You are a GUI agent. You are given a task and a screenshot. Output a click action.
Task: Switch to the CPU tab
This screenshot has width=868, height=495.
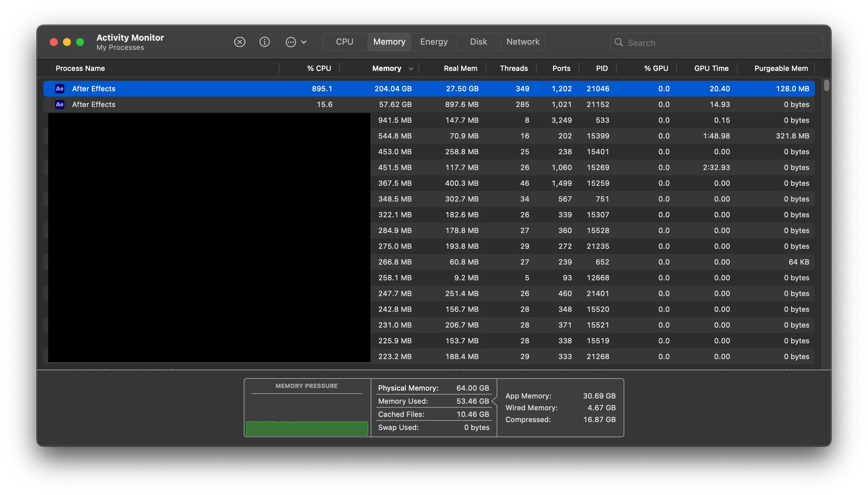tap(344, 42)
